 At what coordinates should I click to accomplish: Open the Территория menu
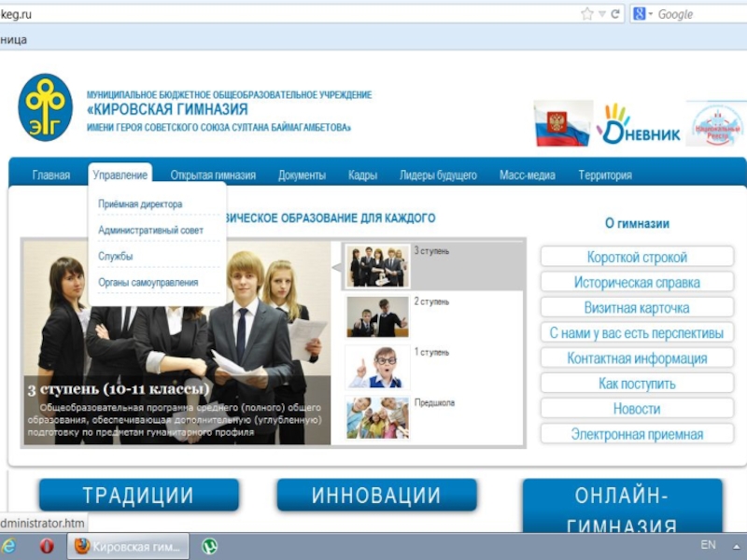pyautogui.click(x=605, y=175)
